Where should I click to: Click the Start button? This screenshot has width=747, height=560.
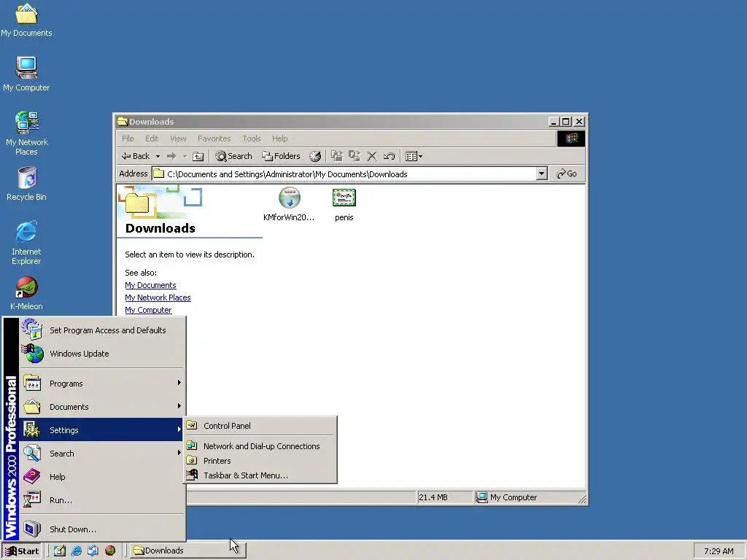coord(22,551)
